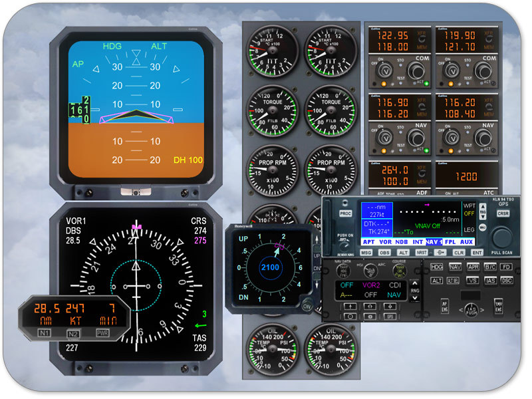
Task: Click the CRS 274 readout on HSI
Action: [198, 225]
